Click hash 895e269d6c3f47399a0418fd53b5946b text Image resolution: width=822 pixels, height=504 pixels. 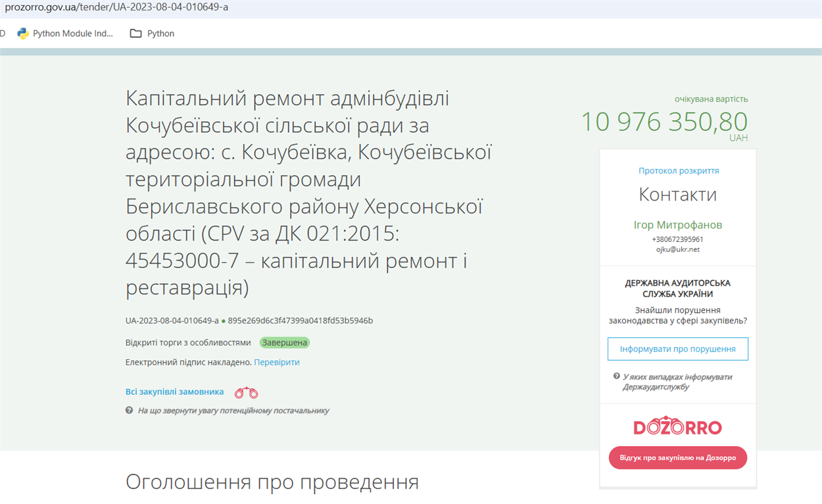301,321
